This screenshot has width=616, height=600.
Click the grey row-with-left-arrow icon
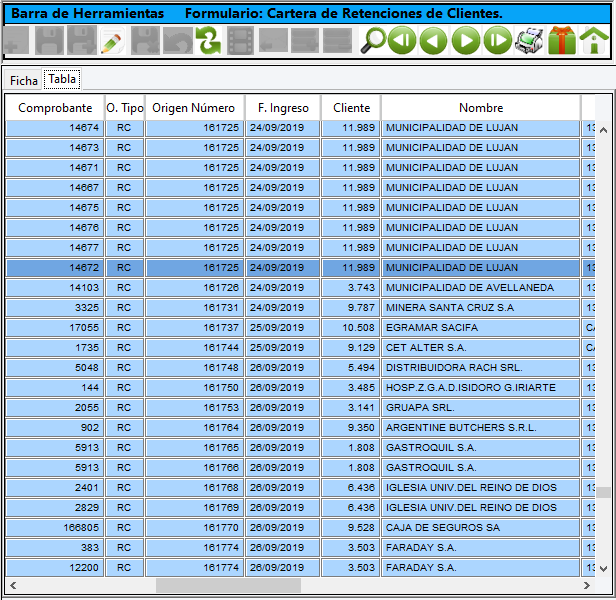pyautogui.click(x=273, y=40)
